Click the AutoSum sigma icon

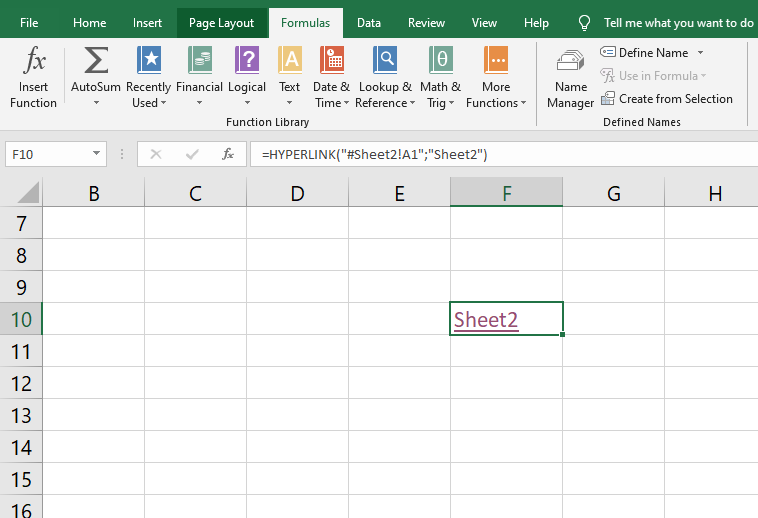96,62
